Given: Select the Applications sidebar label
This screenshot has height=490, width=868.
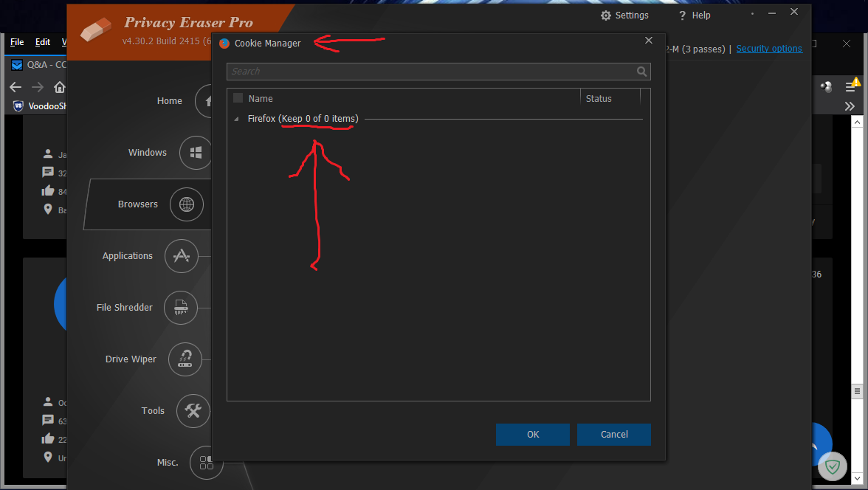Looking at the screenshot, I should point(127,256).
